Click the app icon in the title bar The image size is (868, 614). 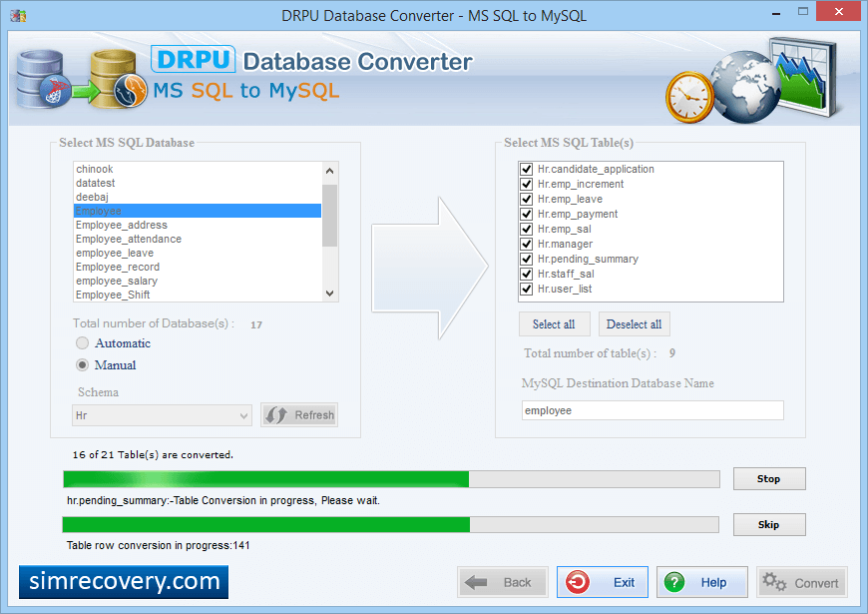[18, 16]
